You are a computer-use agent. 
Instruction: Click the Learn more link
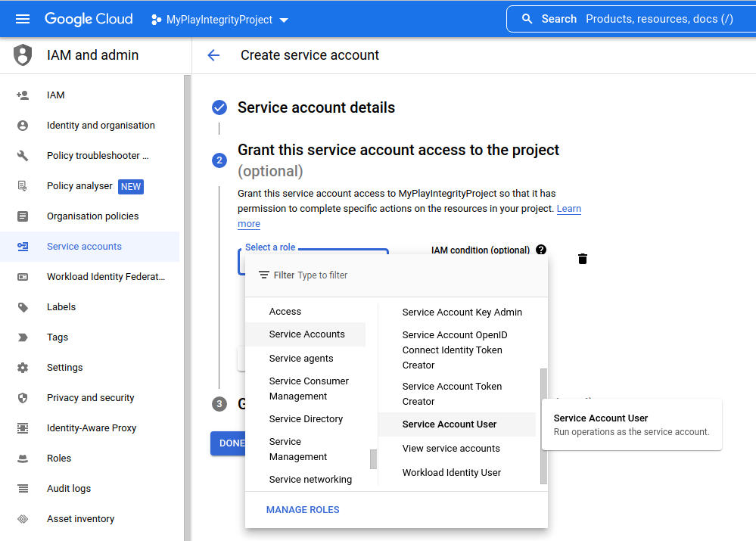click(568, 208)
